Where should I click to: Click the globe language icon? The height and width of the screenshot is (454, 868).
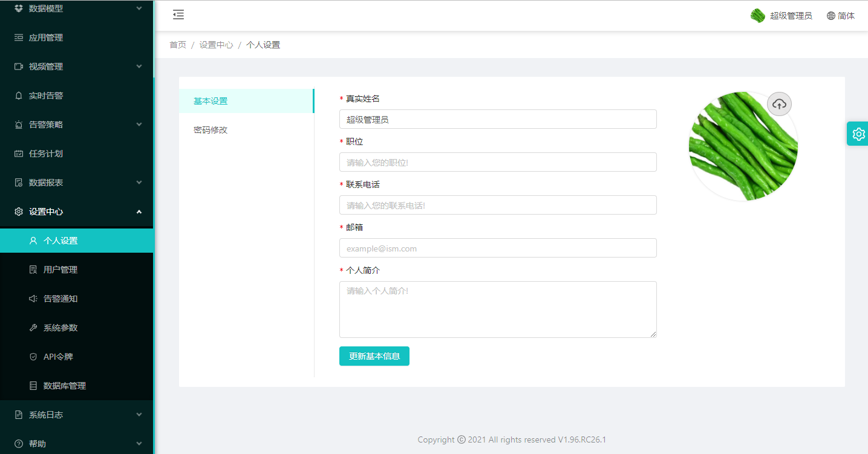(x=830, y=16)
